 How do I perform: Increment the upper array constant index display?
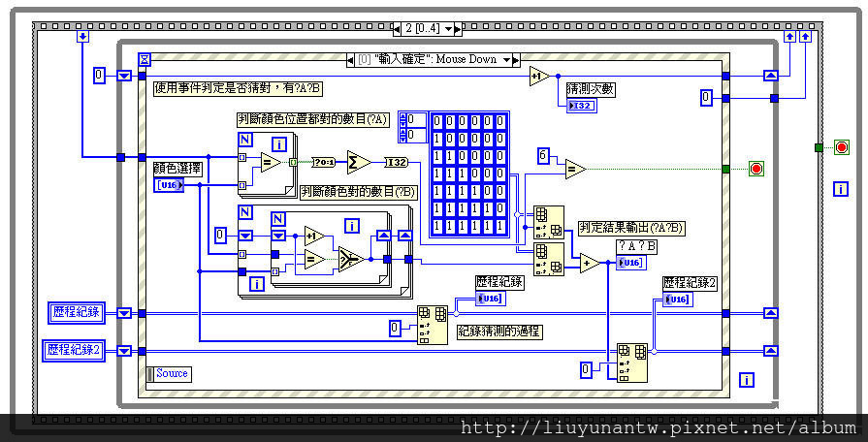click(402, 116)
